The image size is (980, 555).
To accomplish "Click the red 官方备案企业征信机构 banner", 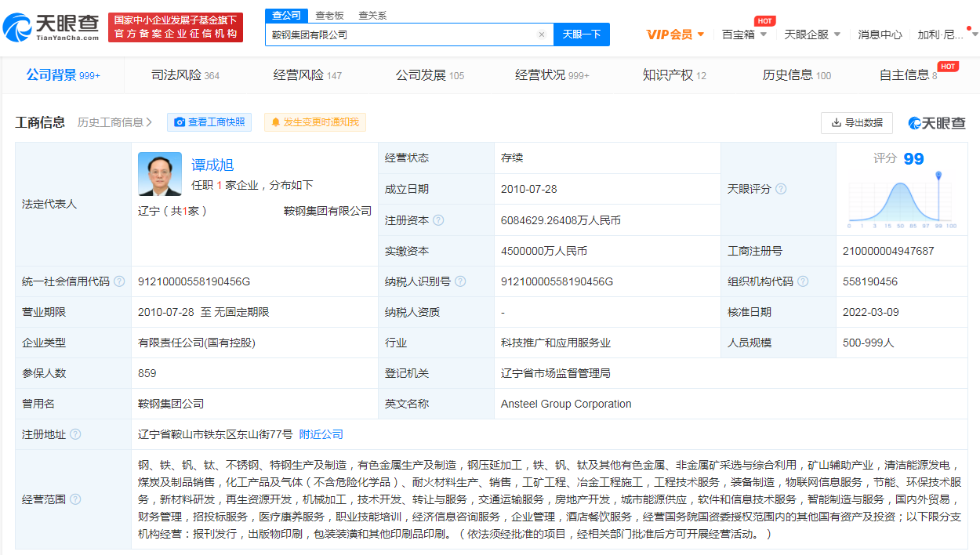I will coord(176,27).
